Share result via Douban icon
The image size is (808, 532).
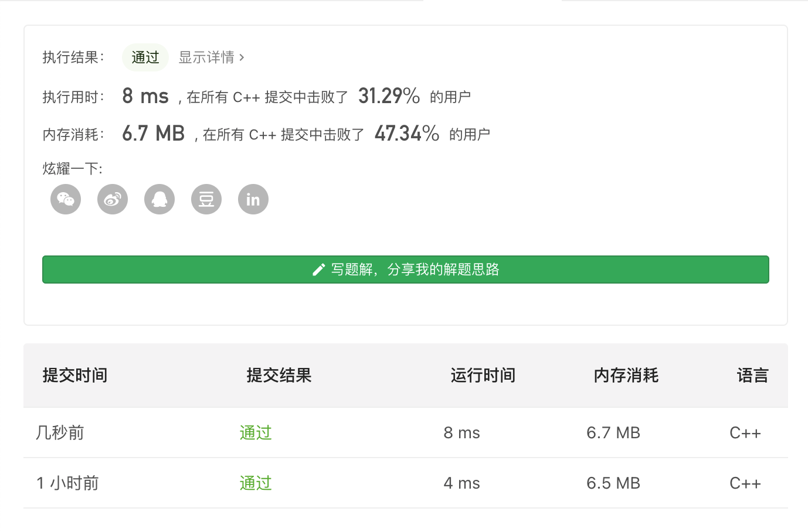coord(206,199)
